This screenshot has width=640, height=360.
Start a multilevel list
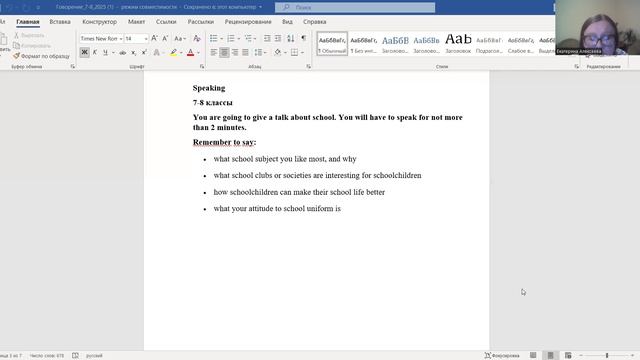click(248, 38)
